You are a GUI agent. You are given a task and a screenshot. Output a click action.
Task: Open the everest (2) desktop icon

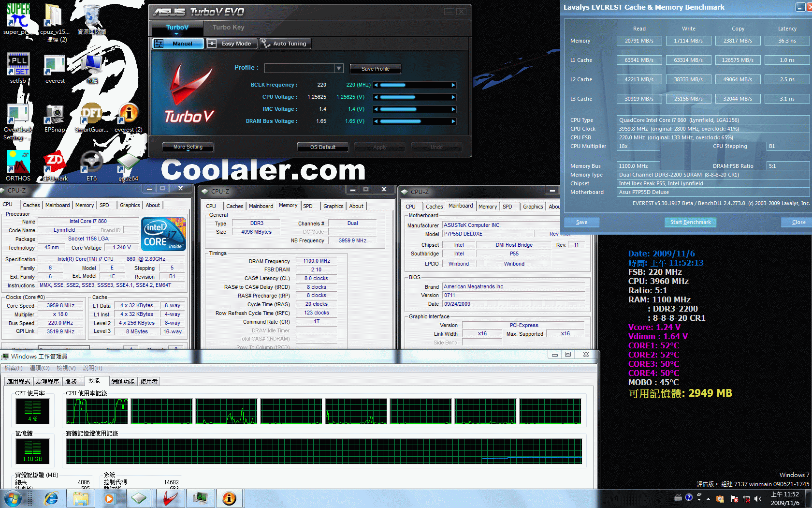pos(129,118)
